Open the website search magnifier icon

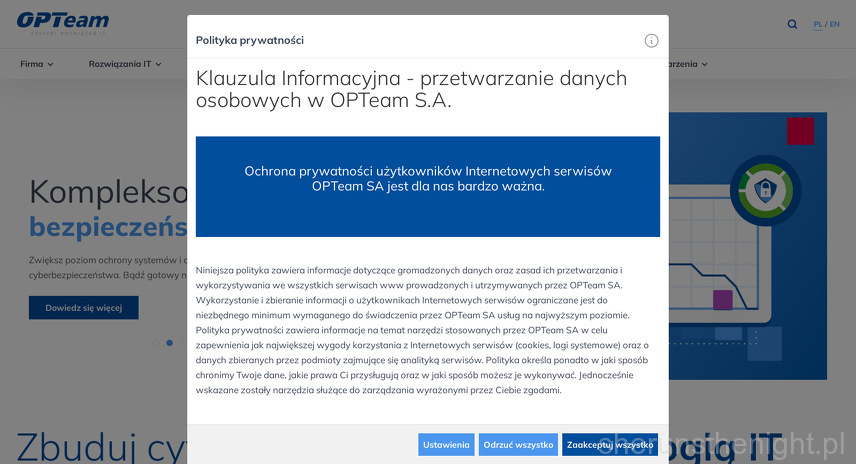[x=792, y=24]
